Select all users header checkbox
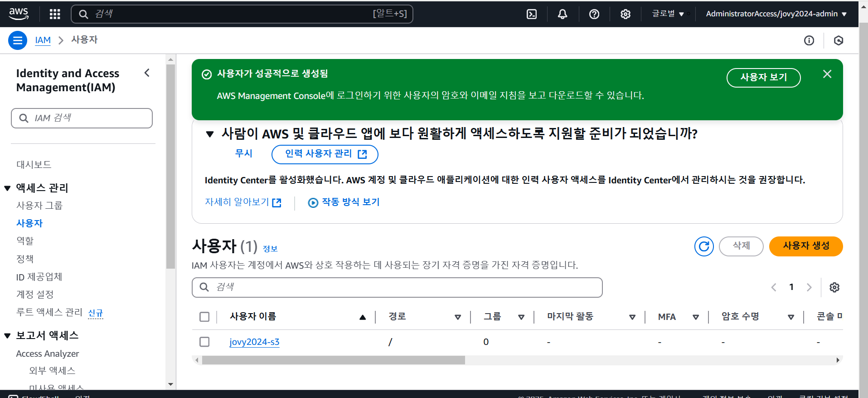Image resolution: width=868 pixels, height=398 pixels. [x=204, y=317]
